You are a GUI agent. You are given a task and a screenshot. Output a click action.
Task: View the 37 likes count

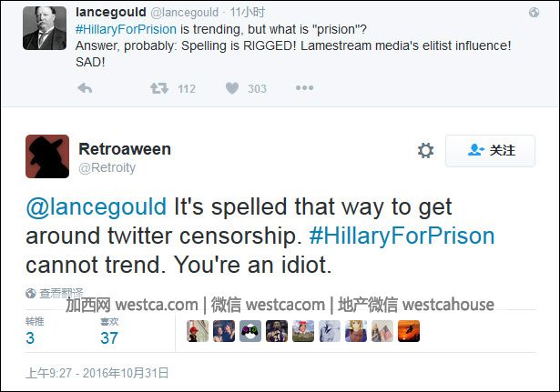pyautogui.click(x=109, y=337)
